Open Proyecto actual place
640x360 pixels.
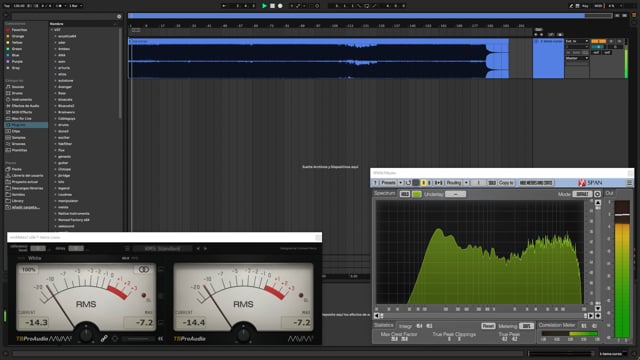(x=24, y=182)
